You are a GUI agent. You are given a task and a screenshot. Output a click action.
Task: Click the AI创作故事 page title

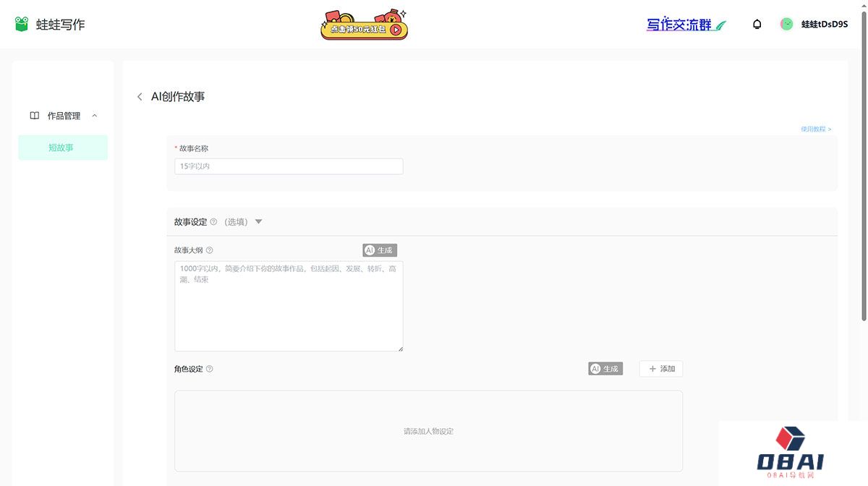pyautogui.click(x=178, y=97)
